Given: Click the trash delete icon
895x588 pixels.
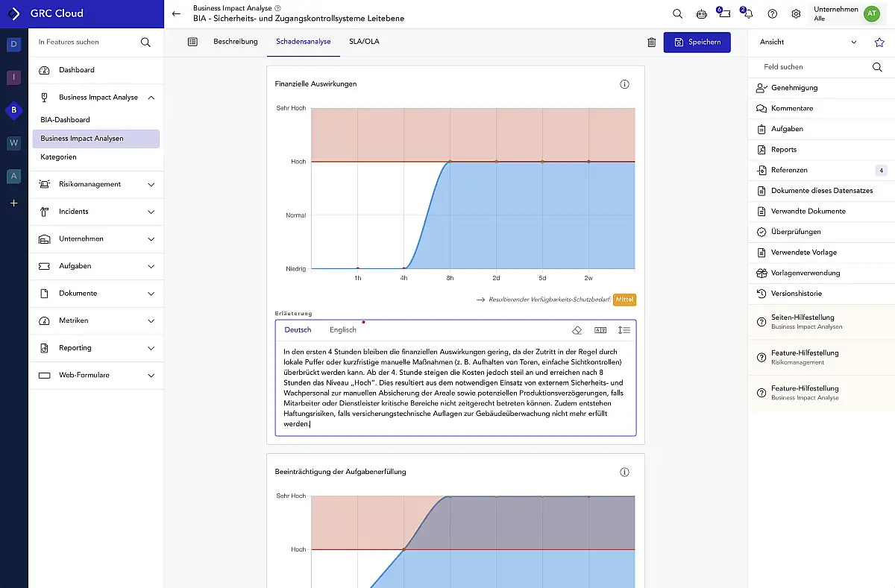Looking at the screenshot, I should pos(651,42).
